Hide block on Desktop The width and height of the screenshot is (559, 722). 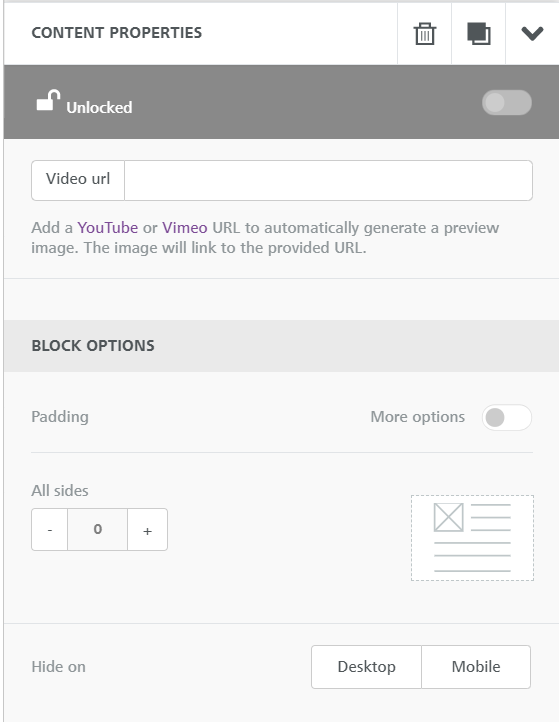click(x=367, y=667)
